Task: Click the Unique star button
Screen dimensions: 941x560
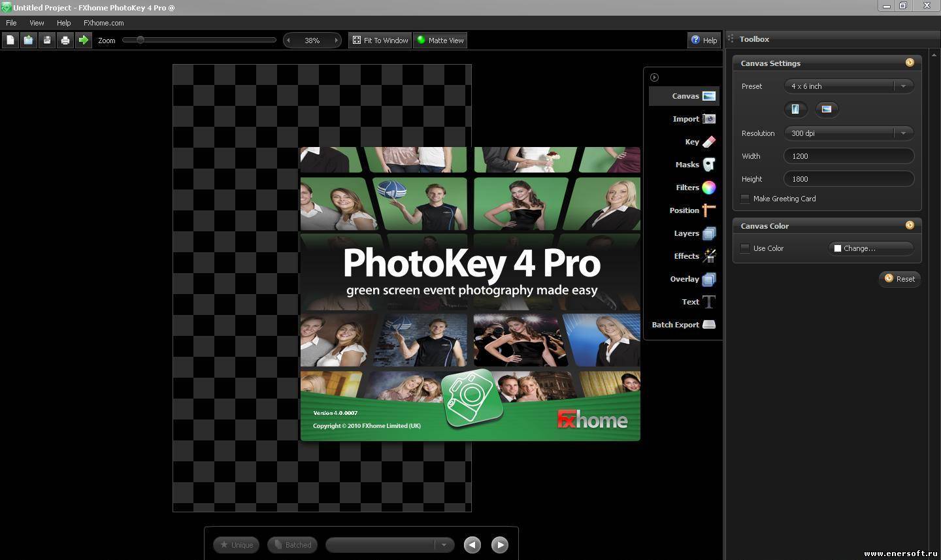Action: coord(237,545)
